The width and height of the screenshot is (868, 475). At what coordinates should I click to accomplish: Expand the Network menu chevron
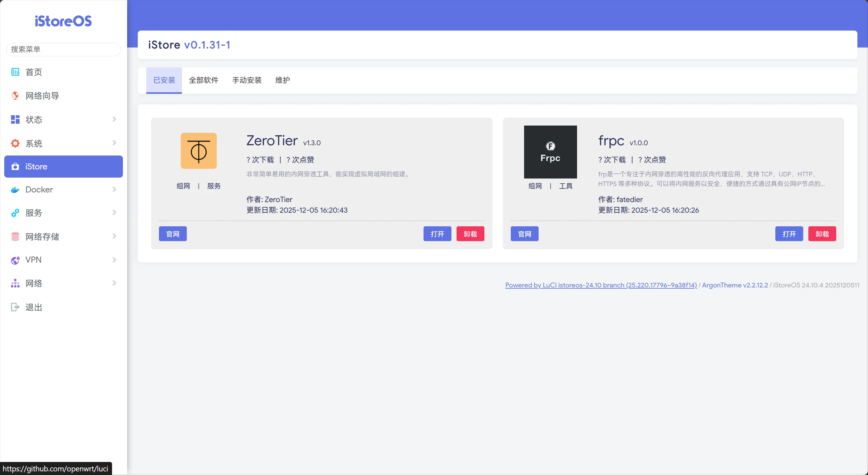point(114,283)
